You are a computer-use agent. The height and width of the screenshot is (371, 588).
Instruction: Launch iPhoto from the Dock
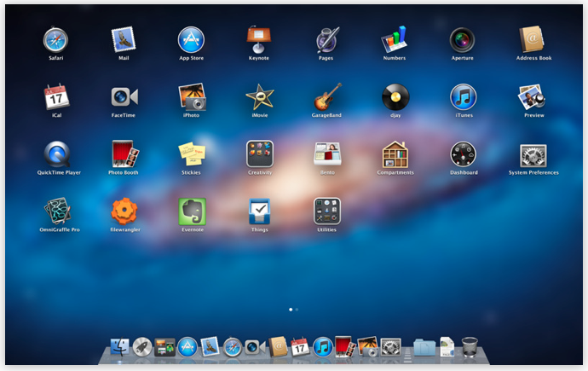pos(367,346)
